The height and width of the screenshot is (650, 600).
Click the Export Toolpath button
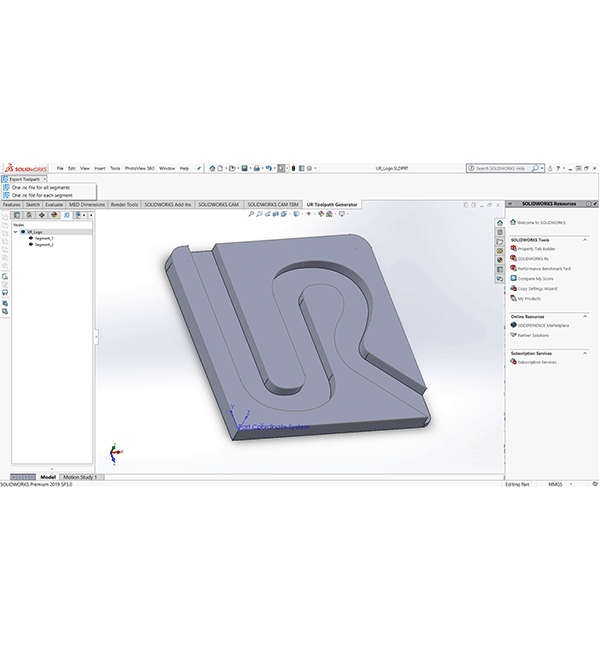pyautogui.click(x=22, y=179)
